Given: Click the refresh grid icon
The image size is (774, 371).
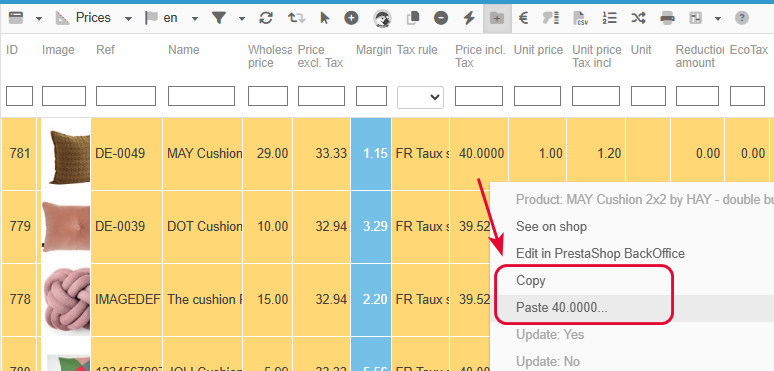Looking at the screenshot, I should (x=266, y=18).
